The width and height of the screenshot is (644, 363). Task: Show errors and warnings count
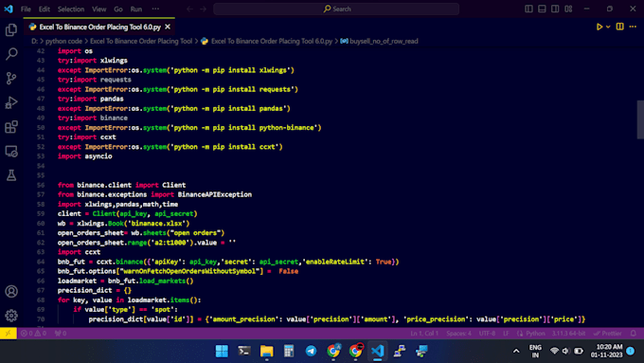tap(33, 334)
